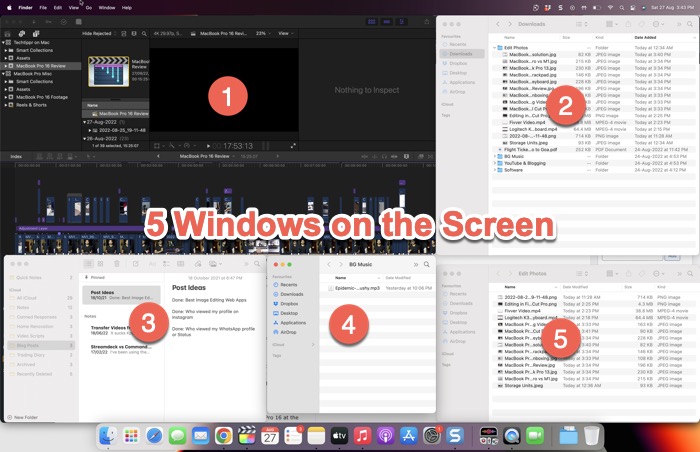Click share icon in Downloads Finder toolbar
The width and height of the screenshot is (700, 452).
tap(628, 24)
